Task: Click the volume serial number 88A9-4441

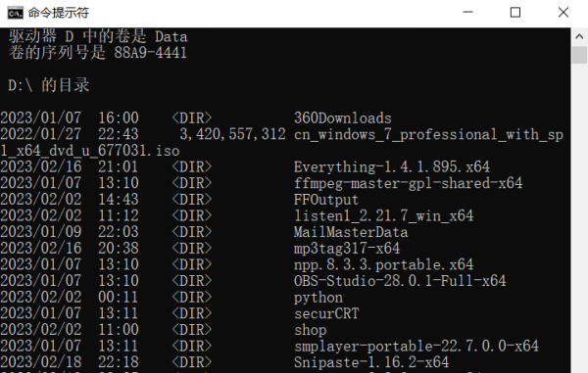Action: click(x=150, y=53)
